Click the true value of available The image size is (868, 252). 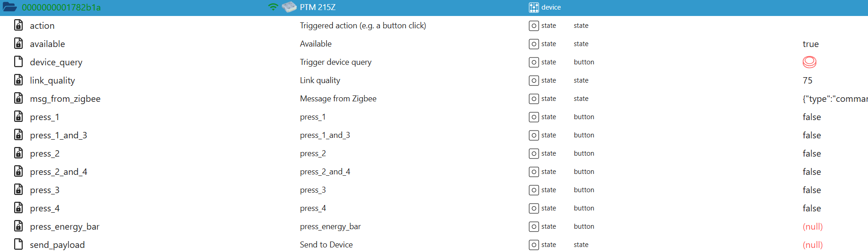(x=810, y=44)
